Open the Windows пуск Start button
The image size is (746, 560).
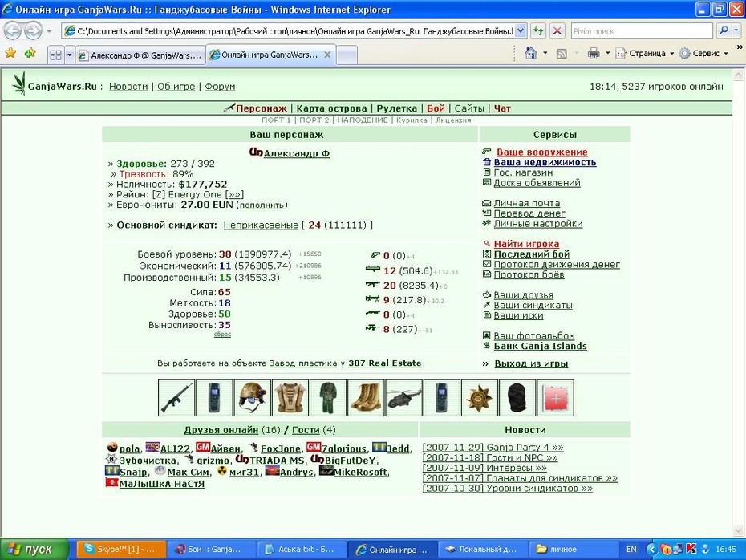(34, 549)
